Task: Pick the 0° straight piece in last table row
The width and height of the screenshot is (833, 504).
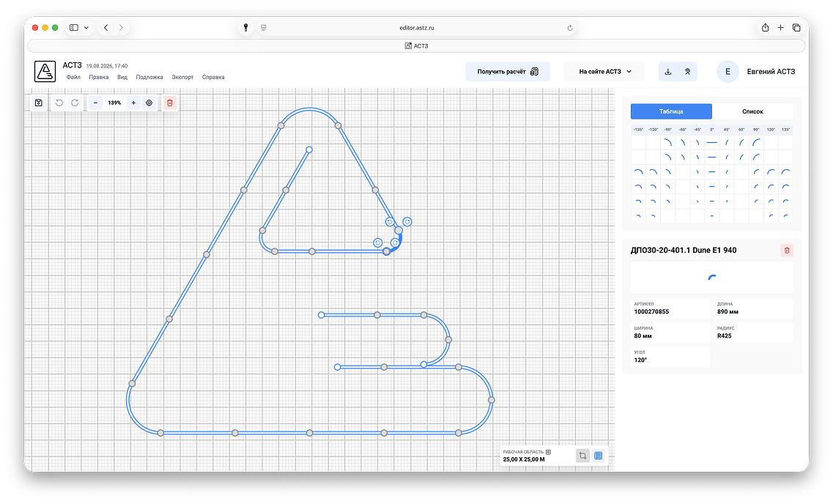Action: coord(712,216)
